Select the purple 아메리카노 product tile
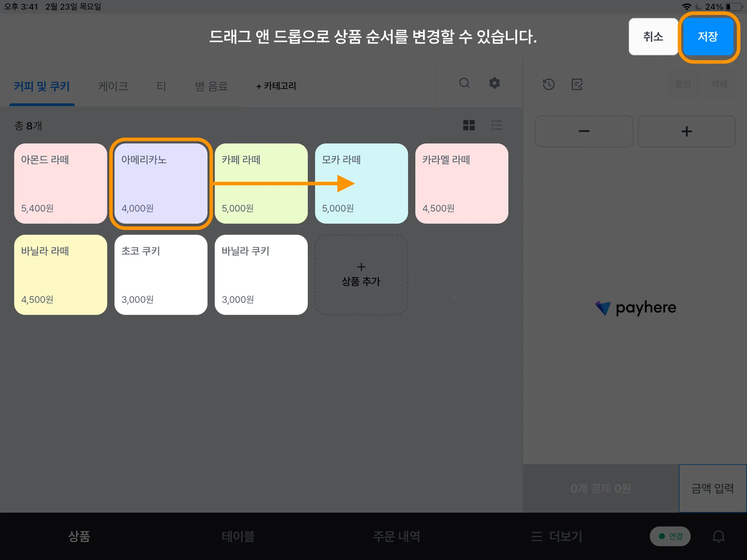Screen dimensions: 747x560 161,183
